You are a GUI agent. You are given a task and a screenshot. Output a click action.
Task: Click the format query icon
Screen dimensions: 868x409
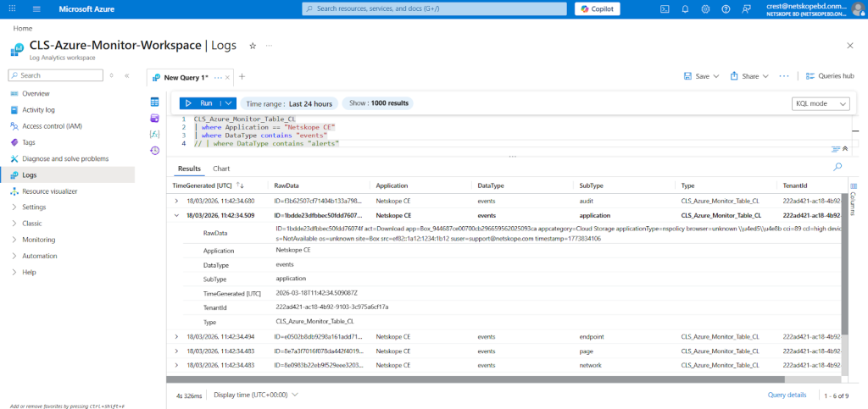point(836,149)
